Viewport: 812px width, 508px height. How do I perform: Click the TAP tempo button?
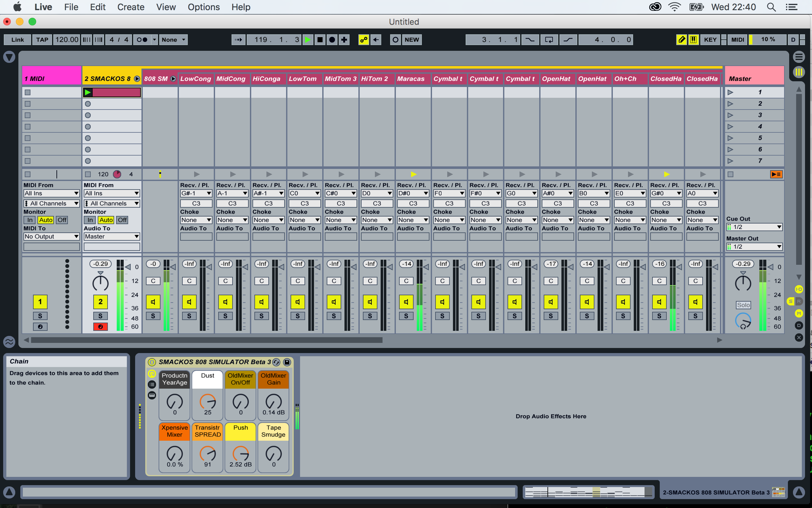(x=42, y=40)
